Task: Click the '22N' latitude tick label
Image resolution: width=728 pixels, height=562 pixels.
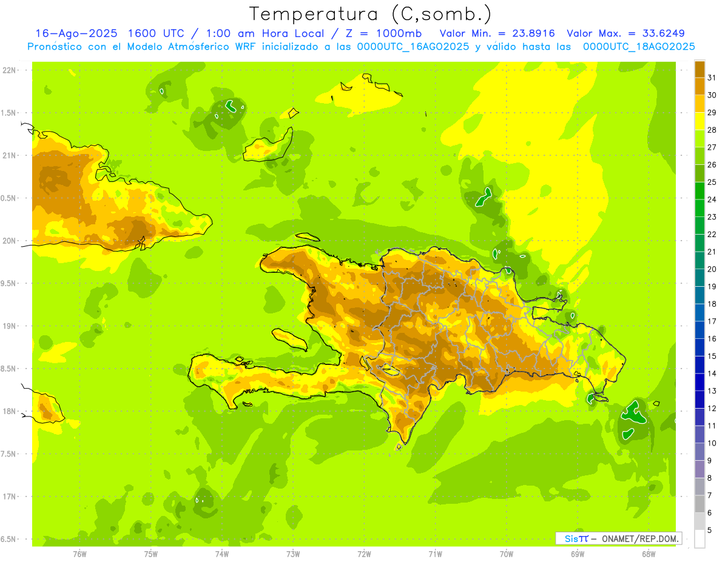Action: tap(9, 70)
